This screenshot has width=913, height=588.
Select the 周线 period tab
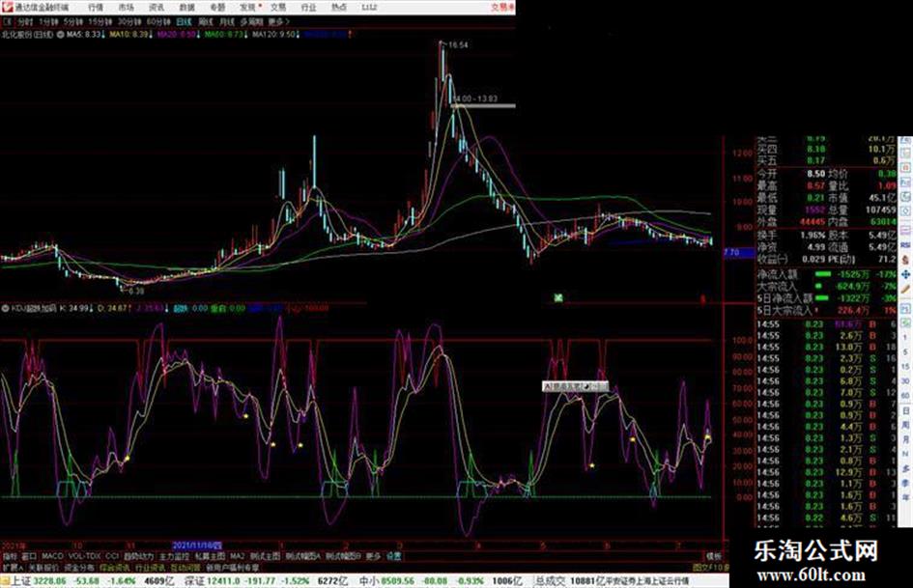pos(206,21)
